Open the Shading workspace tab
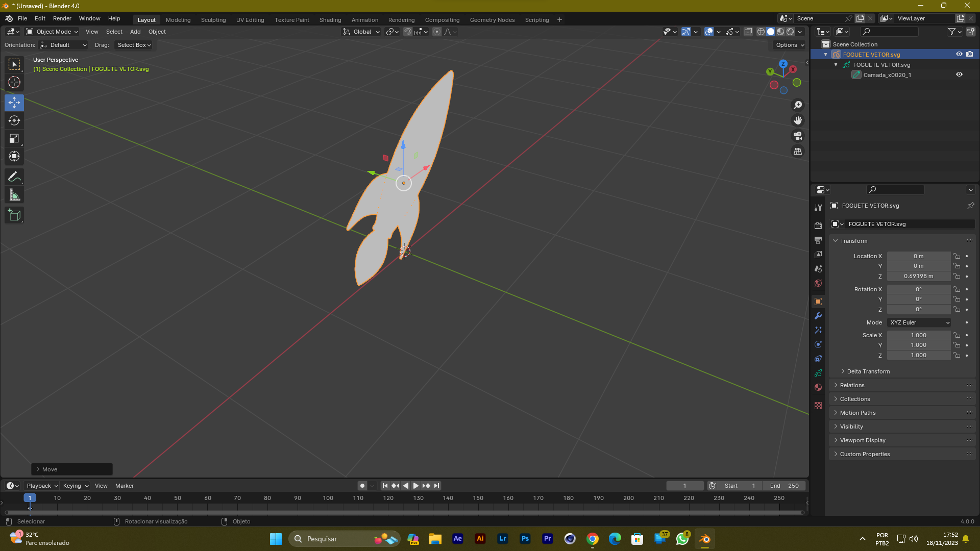This screenshot has width=980, height=551. tap(330, 20)
